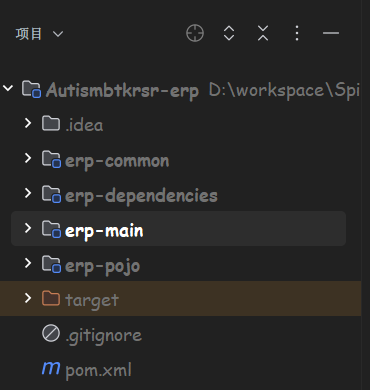Image resolution: width=370 pixels, height=390 pixels.
Task: Select the pom.xml file name
Action: click(99, 370)
